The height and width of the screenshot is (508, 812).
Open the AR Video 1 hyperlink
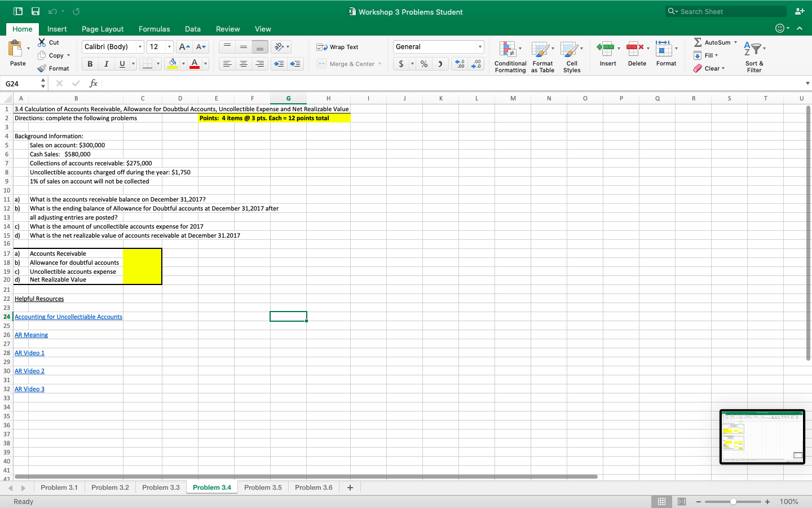[29, 353]
